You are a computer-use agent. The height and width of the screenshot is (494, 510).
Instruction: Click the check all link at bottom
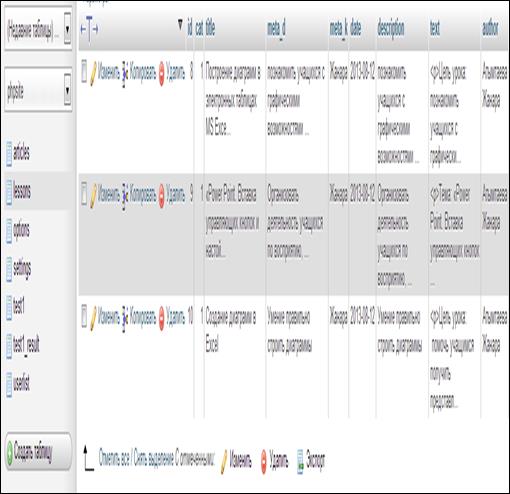pos(114,458)
